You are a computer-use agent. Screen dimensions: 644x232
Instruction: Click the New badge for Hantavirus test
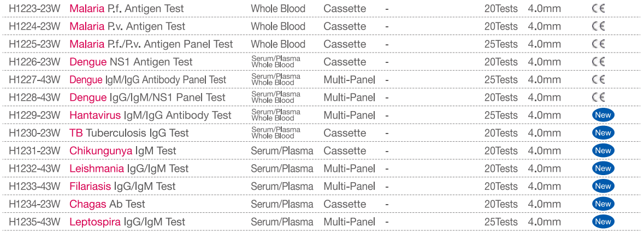click(602, 115)
